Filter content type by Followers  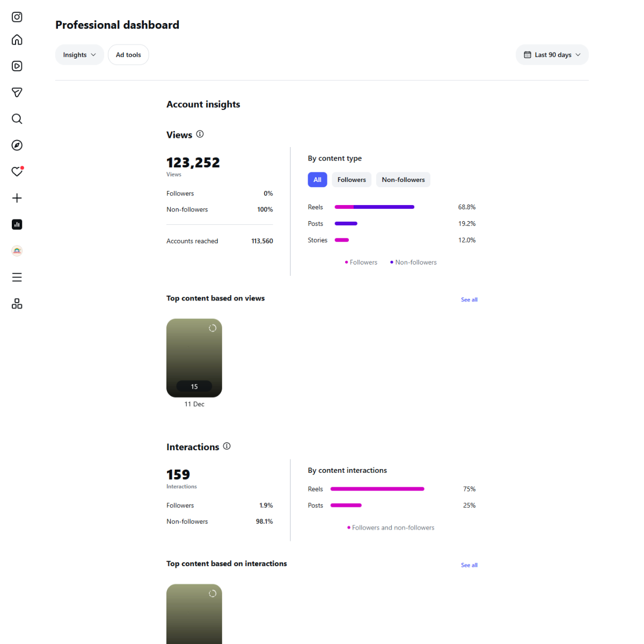pos(352,180)
